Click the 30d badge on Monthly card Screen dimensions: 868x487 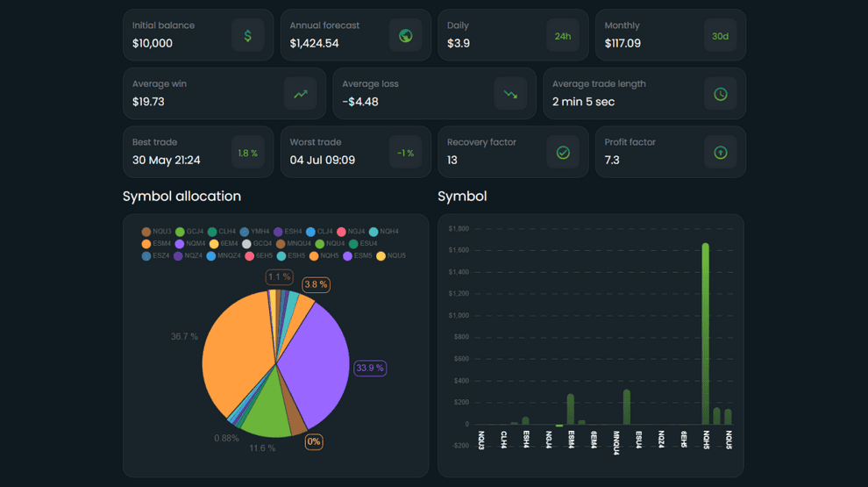(720, 36)
